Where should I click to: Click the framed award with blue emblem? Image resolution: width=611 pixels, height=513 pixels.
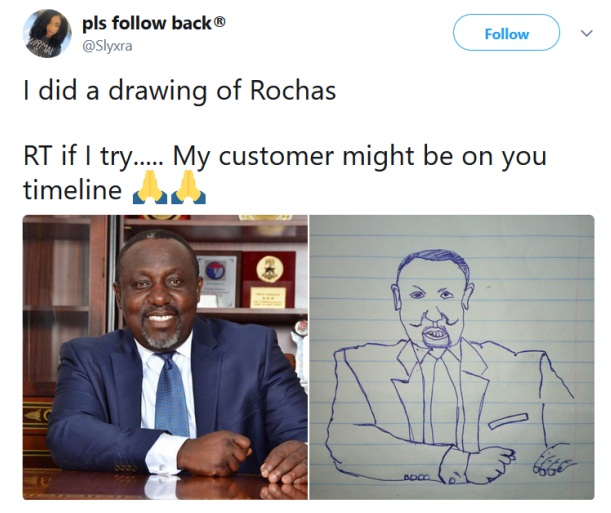coord(217,280)
